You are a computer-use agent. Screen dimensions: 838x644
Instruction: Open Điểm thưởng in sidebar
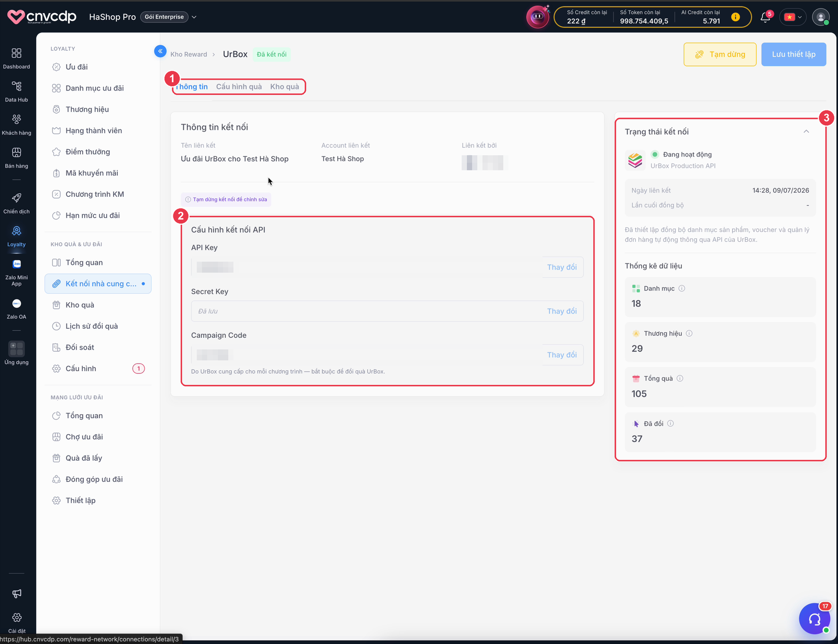click(98, 152)
